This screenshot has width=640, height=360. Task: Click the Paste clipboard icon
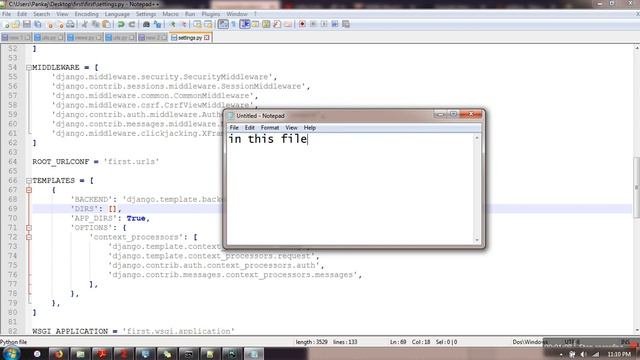(106, 24)
